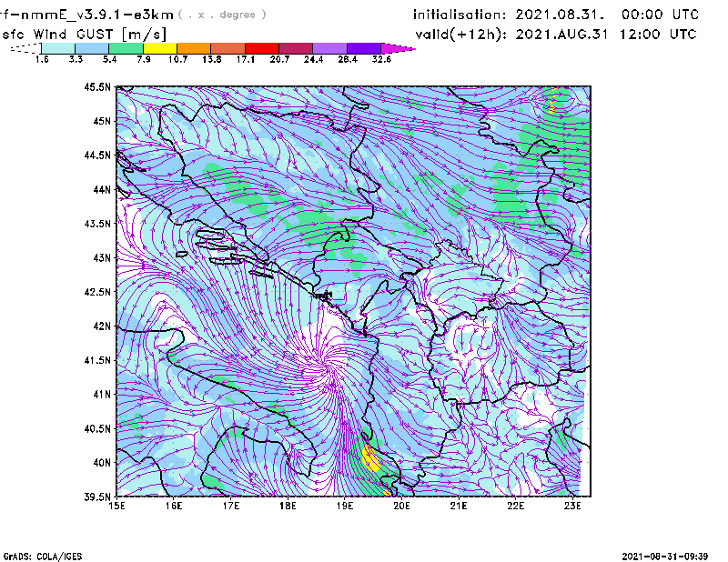
Task: Click the 19E longitude label
Action: pyautogui.click(x=345, y=506)
